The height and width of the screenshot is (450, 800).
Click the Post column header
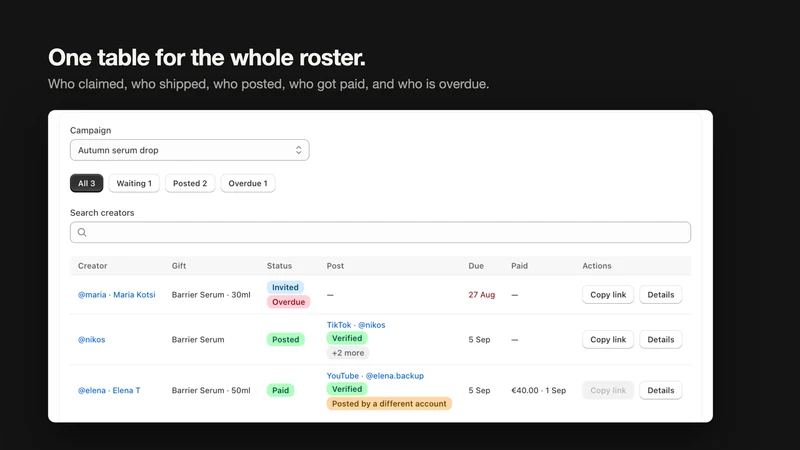[335, 266]
